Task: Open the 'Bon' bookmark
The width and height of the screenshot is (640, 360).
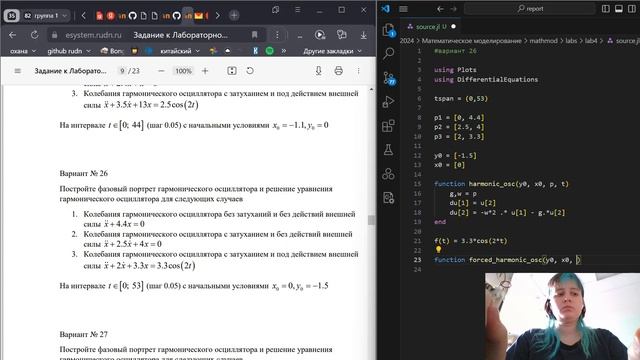Action: coord(112,51)
